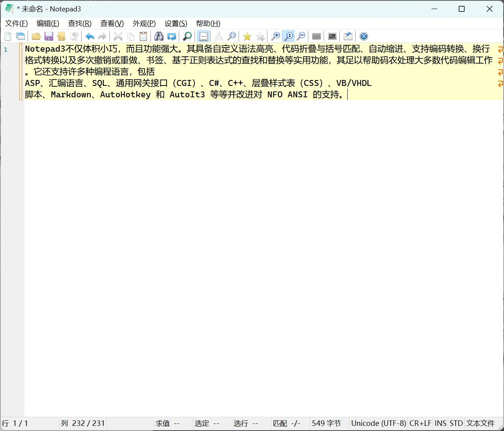This screenshot has width=504, height=431.
Task: Open scheme selection via 文本文件 status field
Action: click(x=481, y=424)
